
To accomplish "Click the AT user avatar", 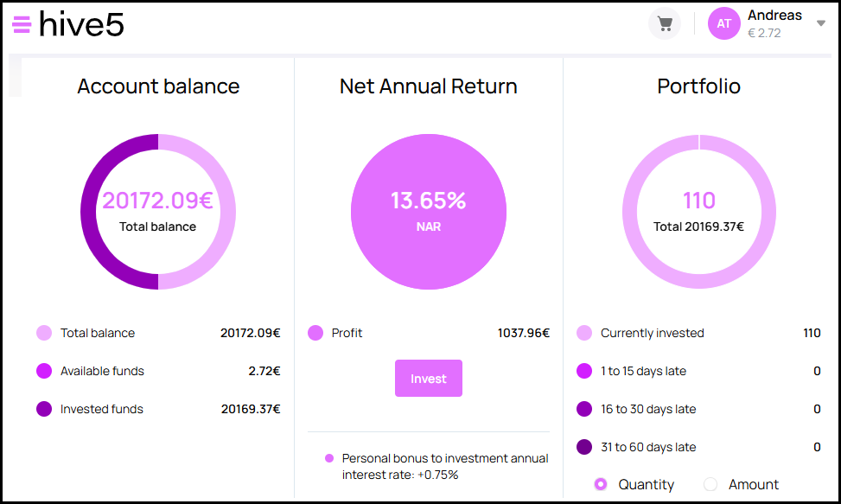I will pos(724,23).
